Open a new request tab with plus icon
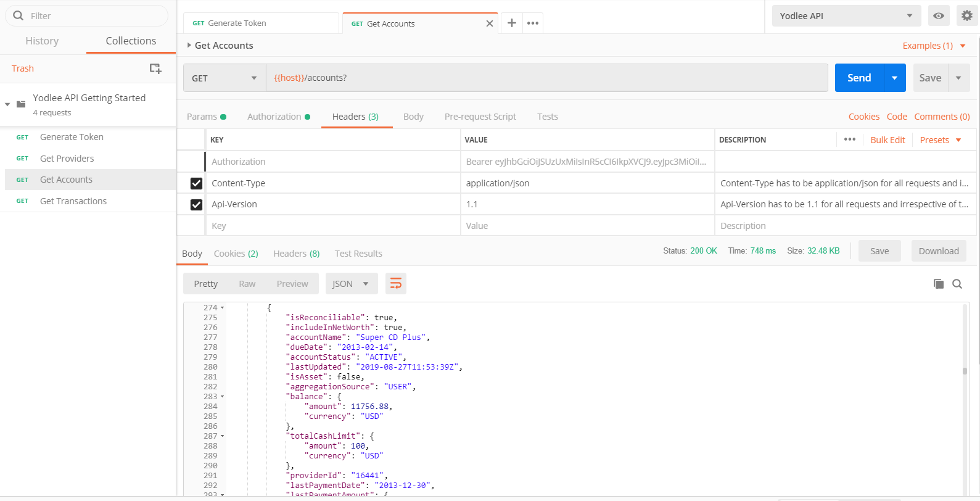The height and width of the screenshot is (501, 980). pos(512,23)
